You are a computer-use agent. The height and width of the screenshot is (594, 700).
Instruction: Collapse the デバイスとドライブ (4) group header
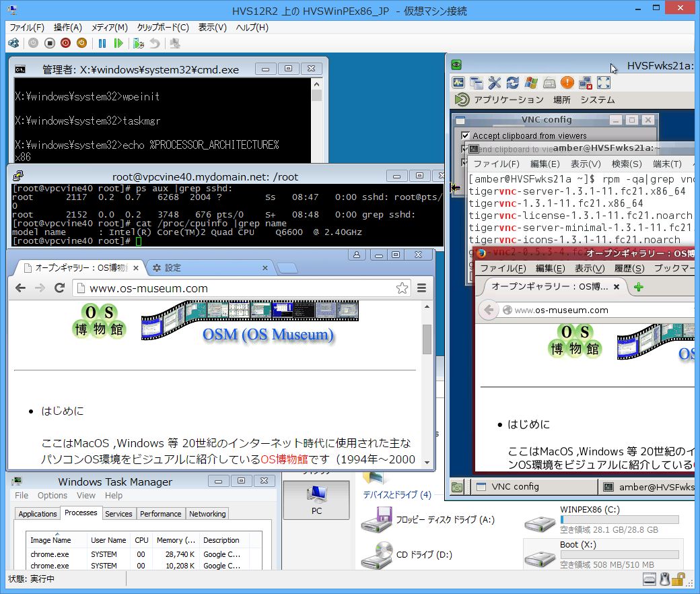pos(397,494)
